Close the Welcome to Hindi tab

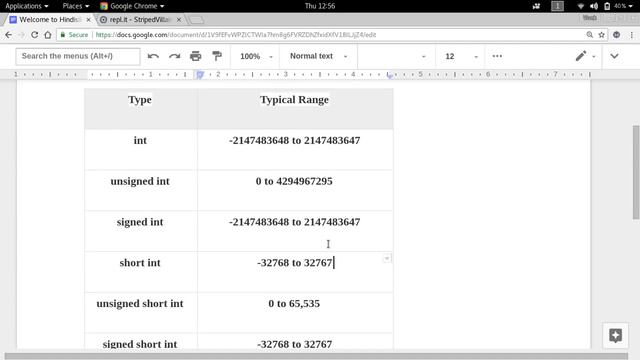coord(89,20)
